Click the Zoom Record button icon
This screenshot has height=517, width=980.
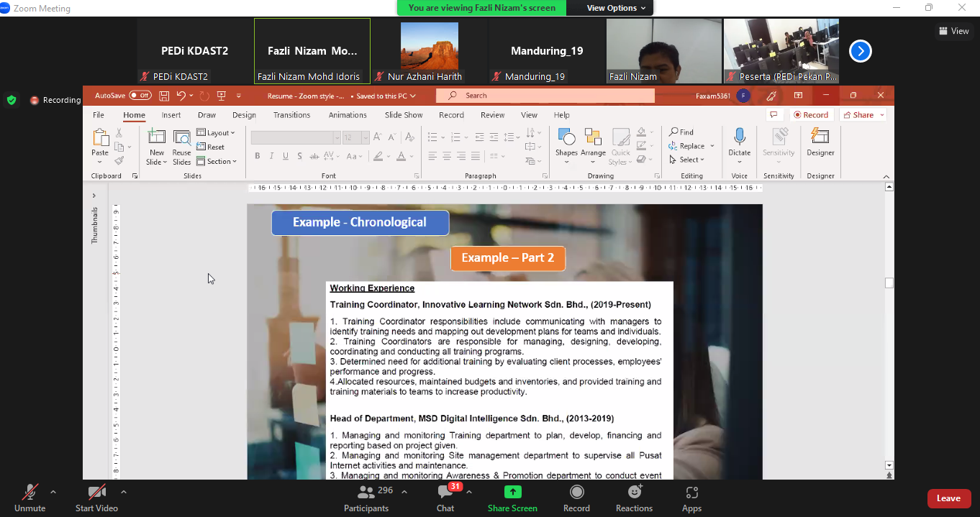(x=576, y=493)
